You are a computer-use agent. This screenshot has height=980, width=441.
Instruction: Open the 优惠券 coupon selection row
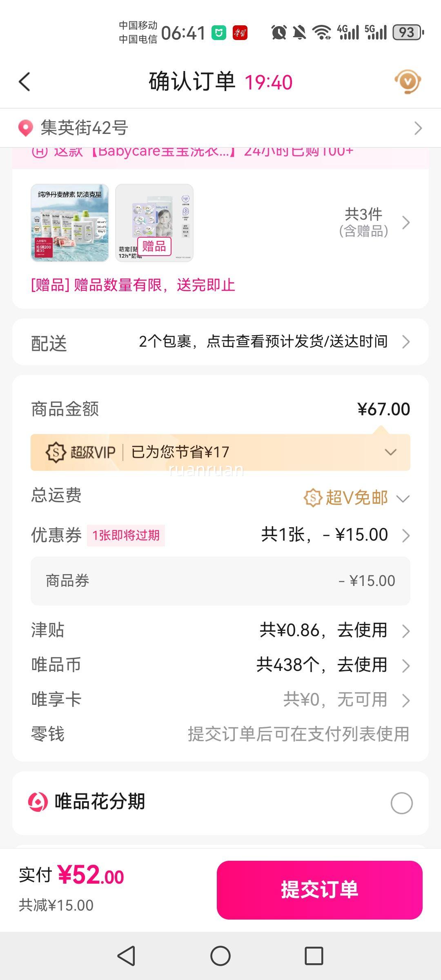click(x=220, y=535)
